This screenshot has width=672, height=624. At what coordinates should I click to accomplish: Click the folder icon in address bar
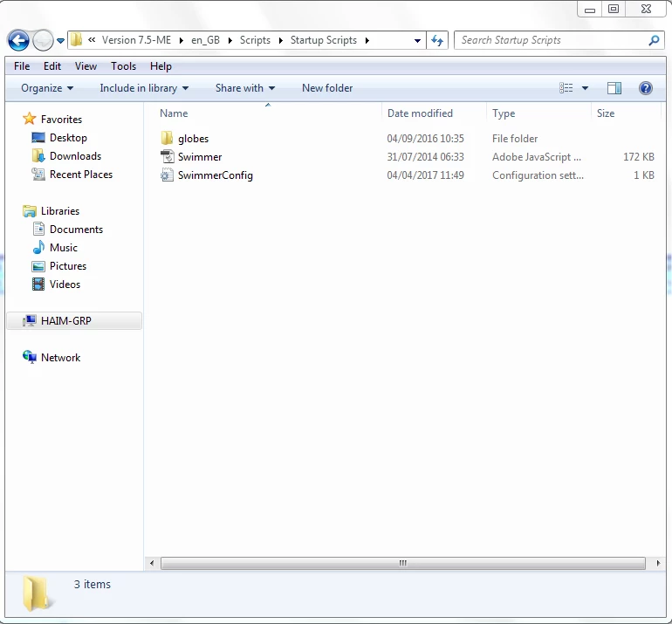coord(76,40)
